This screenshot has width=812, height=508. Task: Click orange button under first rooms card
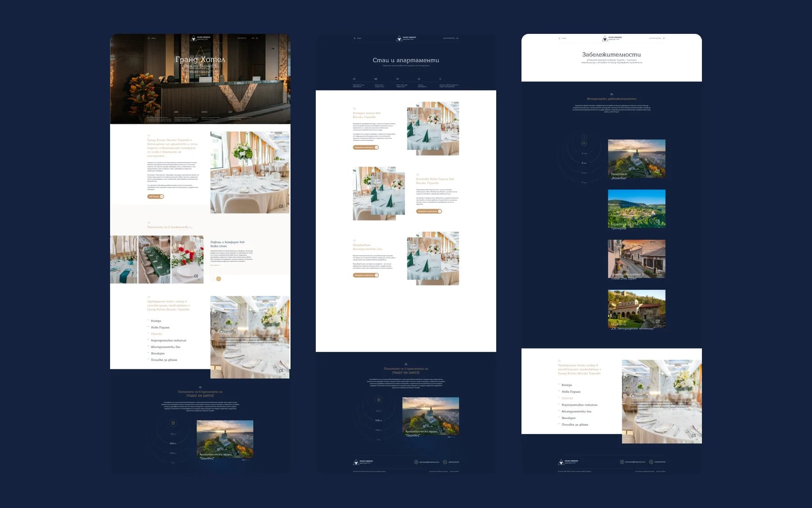(x=366, y=147)
